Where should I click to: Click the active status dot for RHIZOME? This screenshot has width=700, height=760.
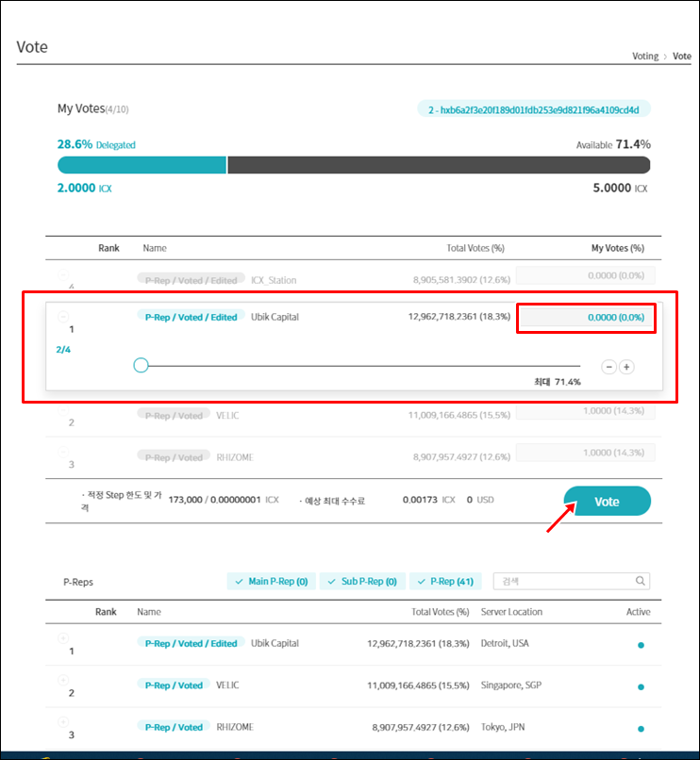(641, 729)
